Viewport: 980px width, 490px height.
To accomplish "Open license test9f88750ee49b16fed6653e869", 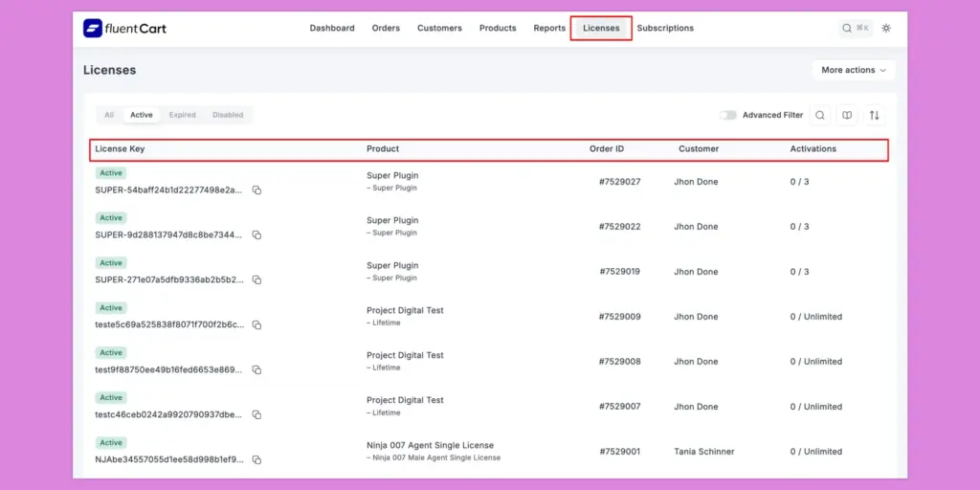I will coord(168,370).
